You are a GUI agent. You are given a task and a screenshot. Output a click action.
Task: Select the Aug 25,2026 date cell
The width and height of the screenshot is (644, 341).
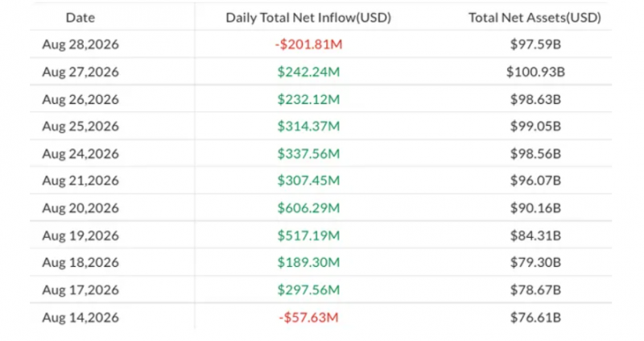(80, 127)
